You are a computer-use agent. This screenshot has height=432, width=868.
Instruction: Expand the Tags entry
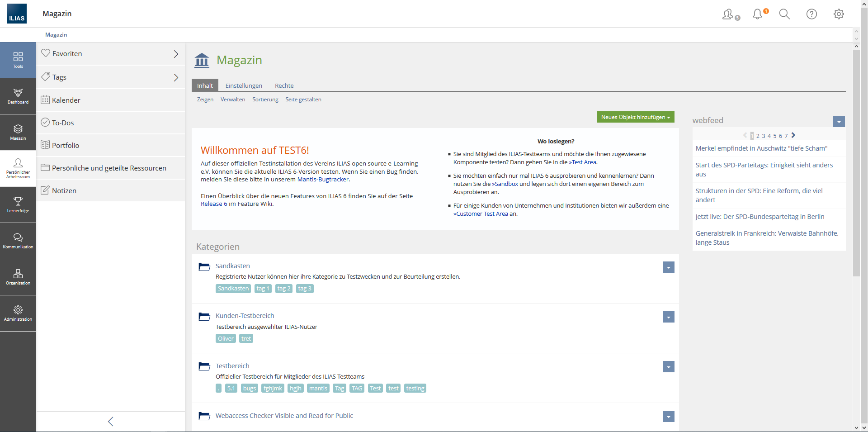point(176,77)
